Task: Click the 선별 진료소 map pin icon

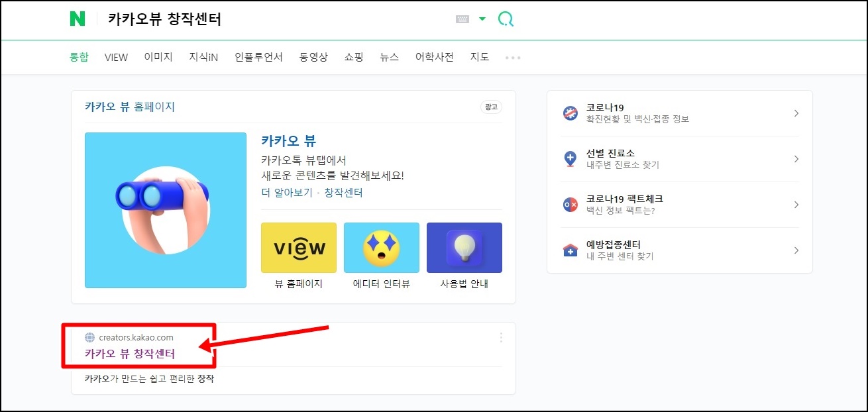Action: (570, 159)
